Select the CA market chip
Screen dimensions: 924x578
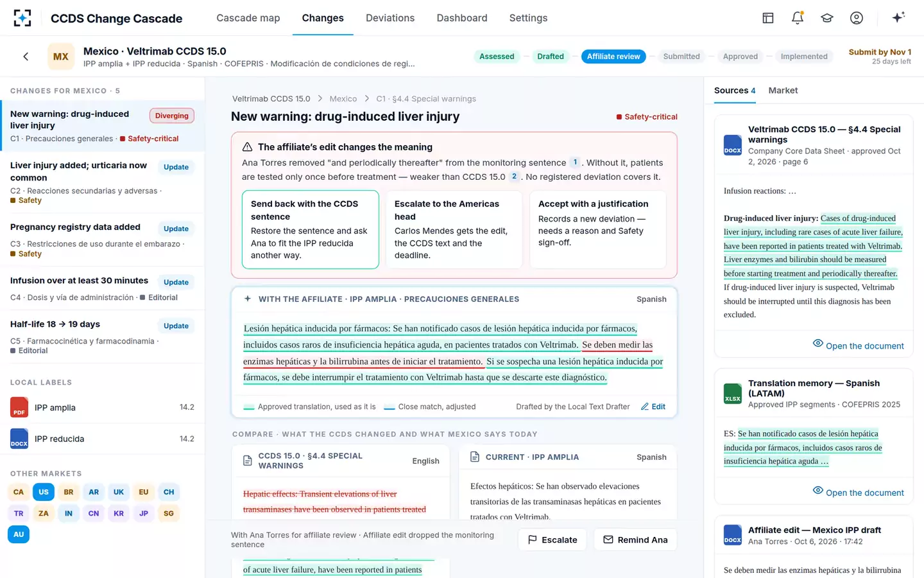(19, 492)
